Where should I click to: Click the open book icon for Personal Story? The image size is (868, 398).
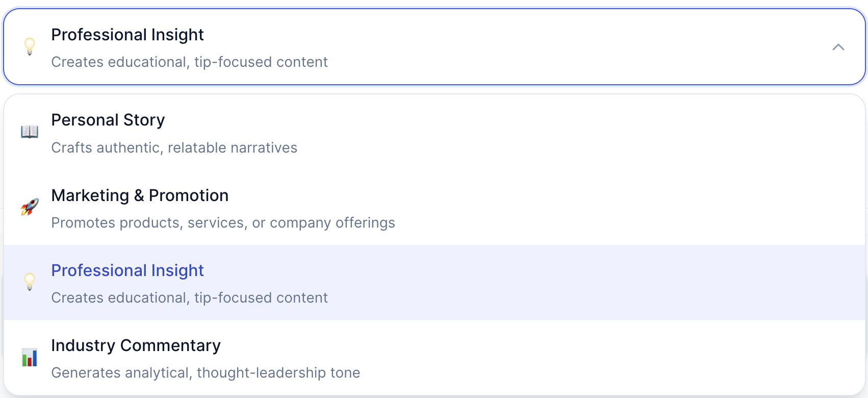(x=30, y=132)
